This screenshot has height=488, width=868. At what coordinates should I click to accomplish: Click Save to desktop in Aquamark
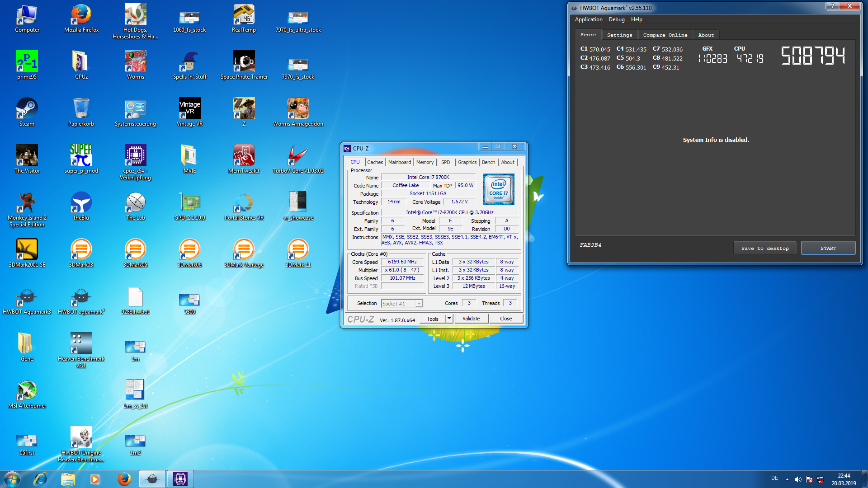click(x=765, y=248)
